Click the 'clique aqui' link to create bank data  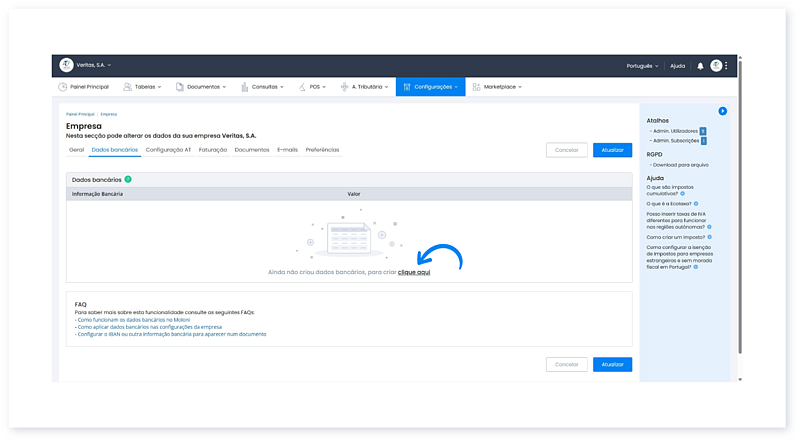414,273
